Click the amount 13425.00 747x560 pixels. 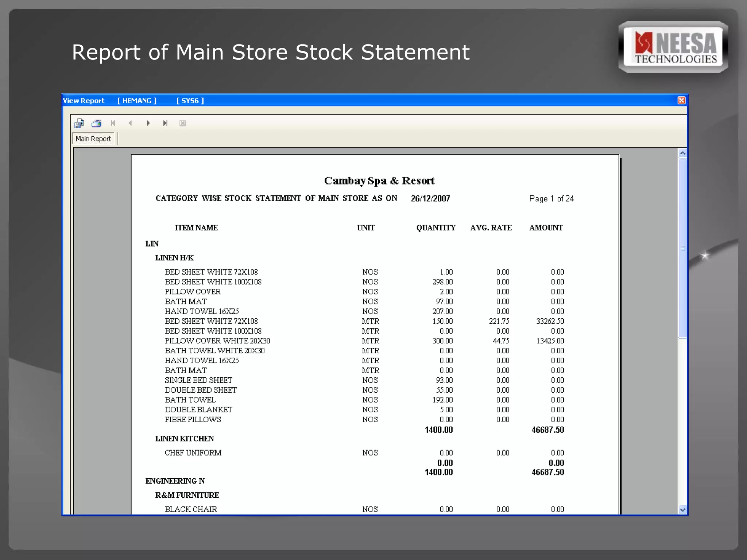550,341
